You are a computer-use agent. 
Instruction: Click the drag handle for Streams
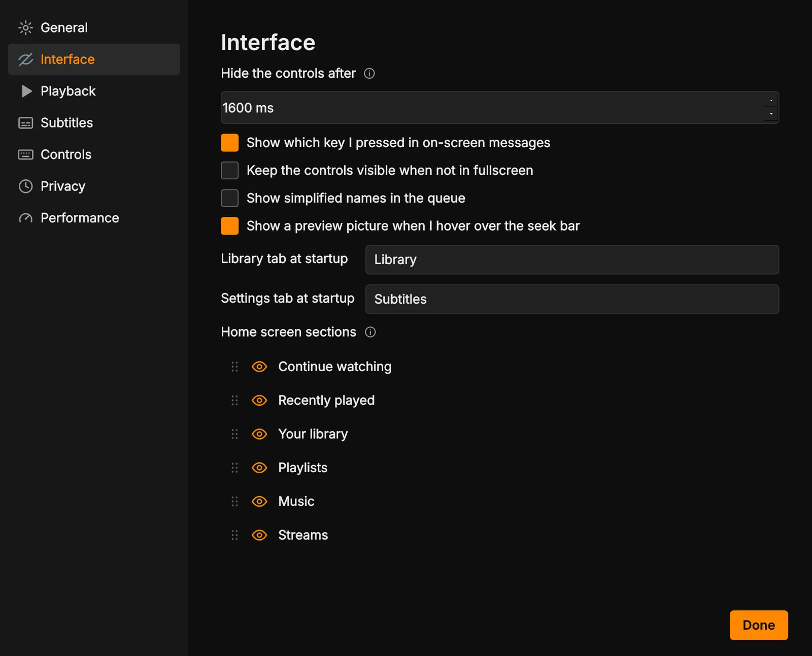coord(234,535)
